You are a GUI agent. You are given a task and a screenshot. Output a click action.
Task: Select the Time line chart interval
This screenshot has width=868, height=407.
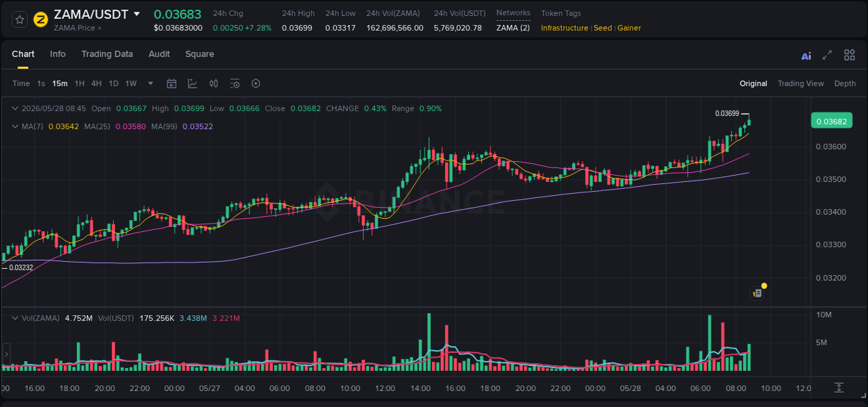(22, 83)
